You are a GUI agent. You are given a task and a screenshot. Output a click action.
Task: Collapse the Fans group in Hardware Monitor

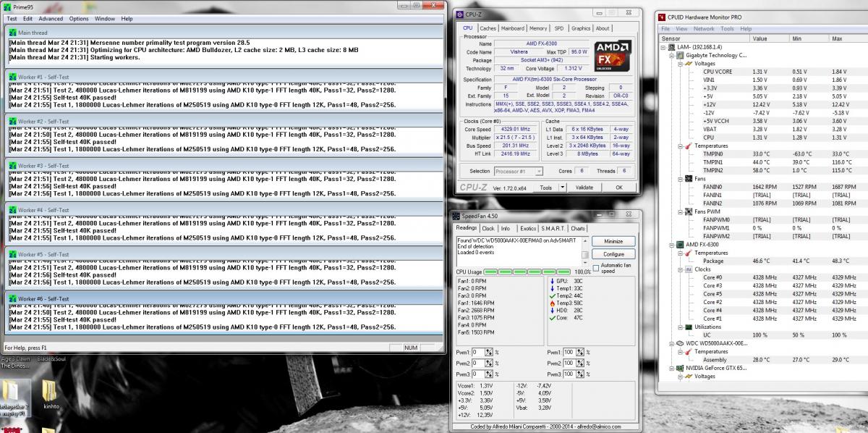click(x=679, y=178)
